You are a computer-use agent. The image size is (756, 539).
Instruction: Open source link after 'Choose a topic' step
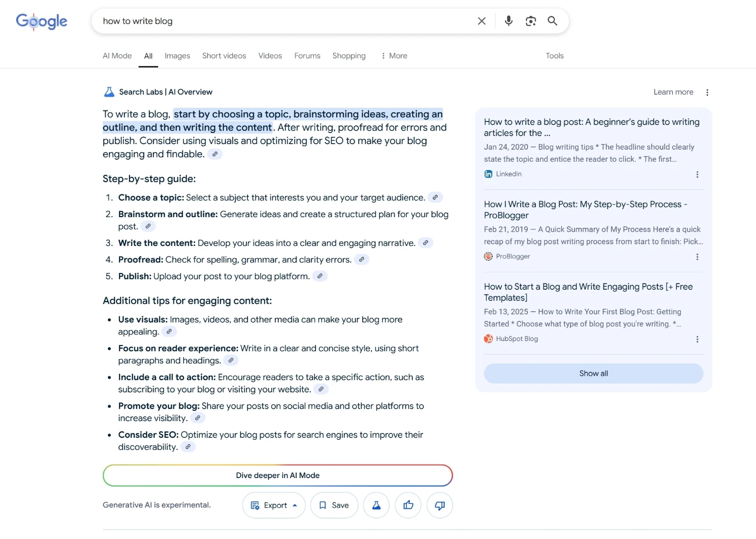click(x=435, y=197)
